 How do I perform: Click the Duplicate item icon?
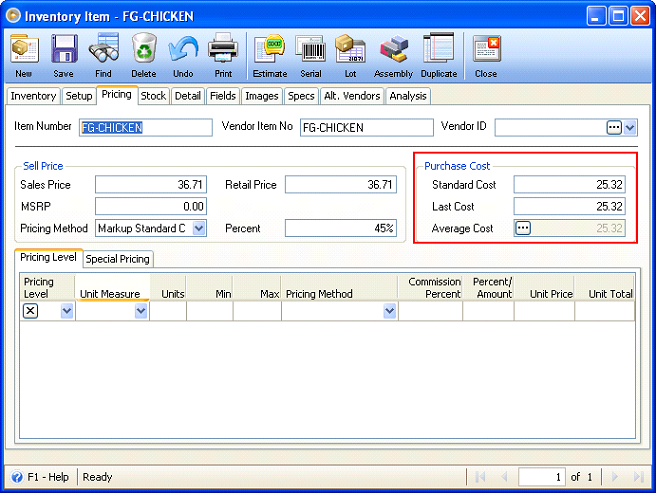point(439,49)
